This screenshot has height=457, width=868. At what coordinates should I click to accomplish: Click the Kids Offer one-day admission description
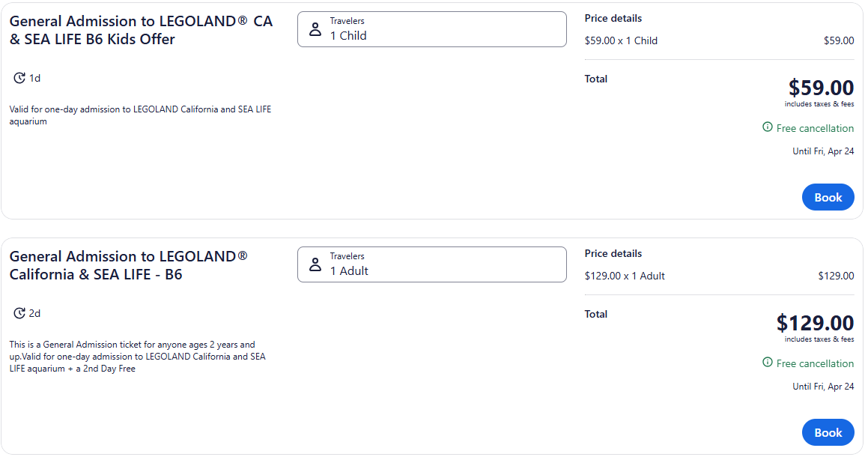point(140,115)
